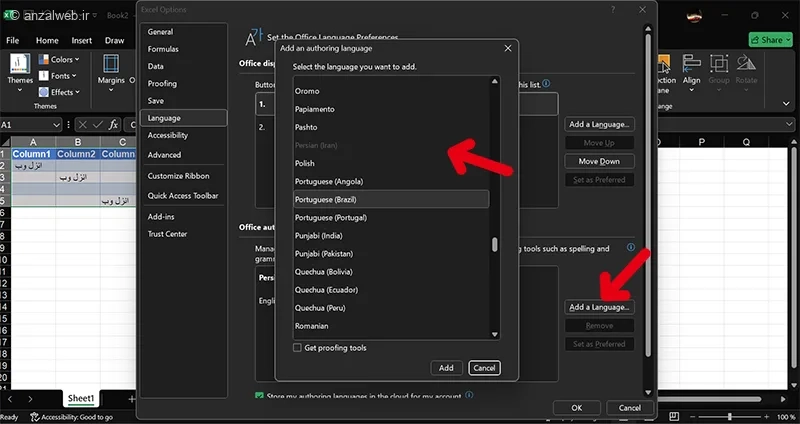The width and height of the screenshot is (800, 424).
Task: Click the Theme Fonts icon
Action: 44,76
